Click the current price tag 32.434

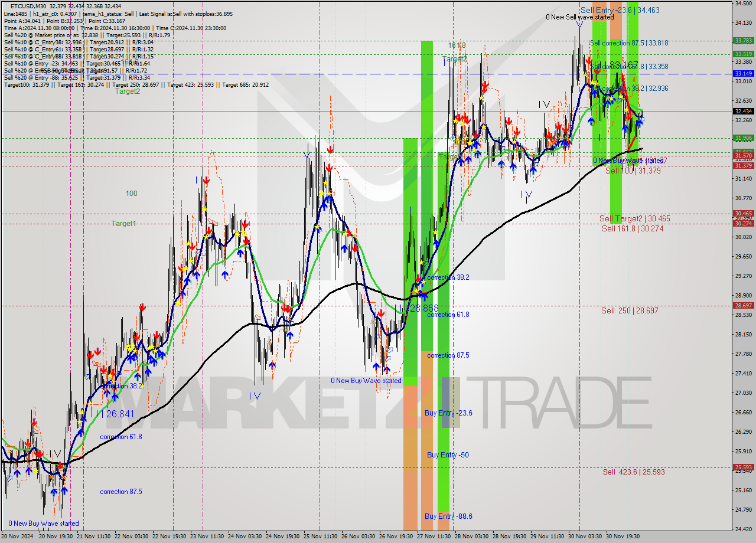pyautogui.click(x=743, y=111)
